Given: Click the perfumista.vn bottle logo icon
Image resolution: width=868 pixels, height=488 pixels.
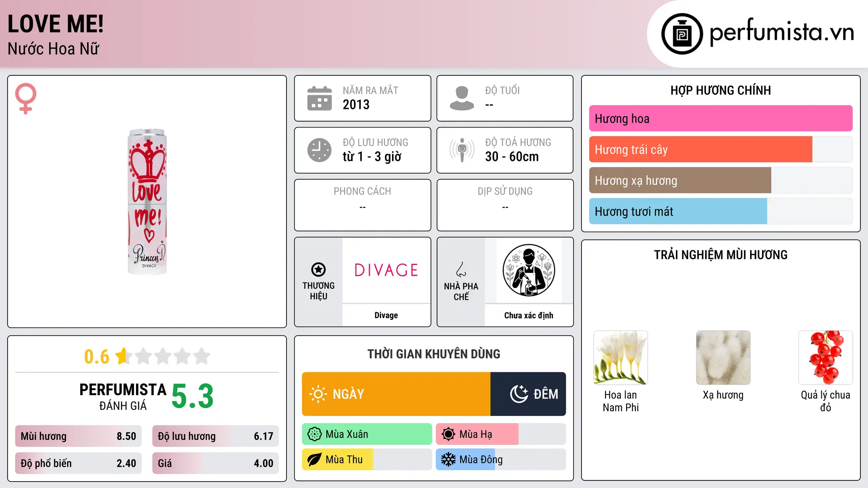Looking at the screenshot, I should click(682, 34).
